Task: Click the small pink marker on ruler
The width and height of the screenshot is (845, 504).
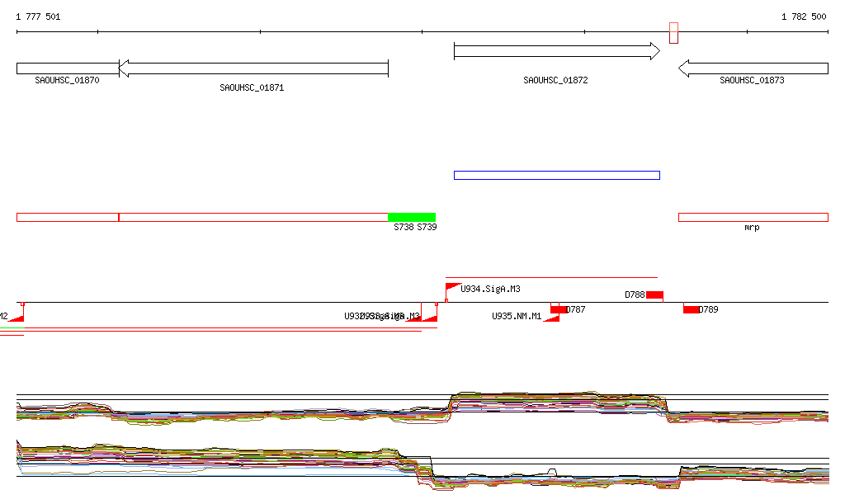Action: (673, 33)
